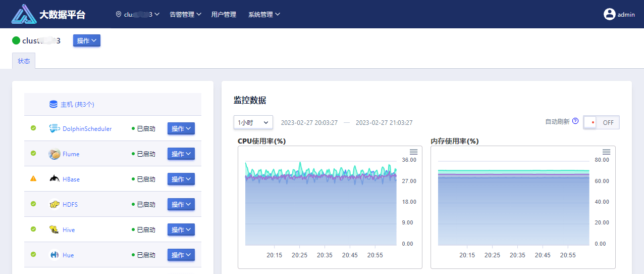Click the HBase orca icon
This screenshot has height=274, width=644.
click(x=55, y=179)
